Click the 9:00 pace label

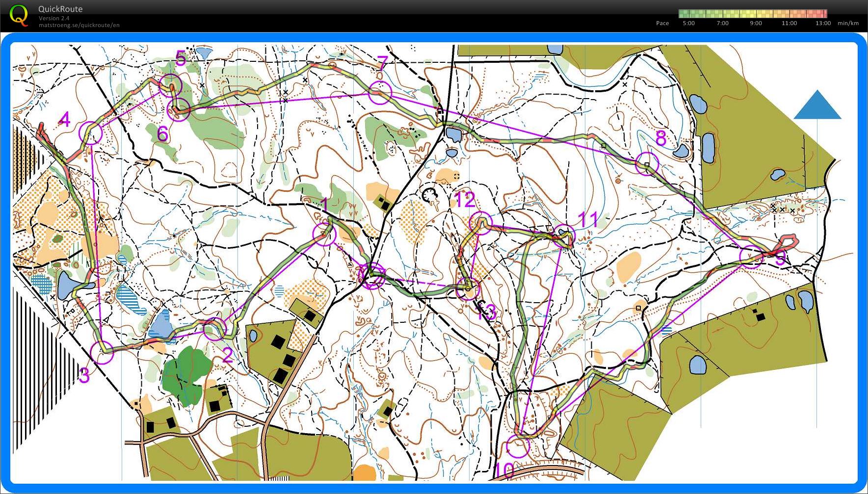pyautogui.click(x=756, y=23)
